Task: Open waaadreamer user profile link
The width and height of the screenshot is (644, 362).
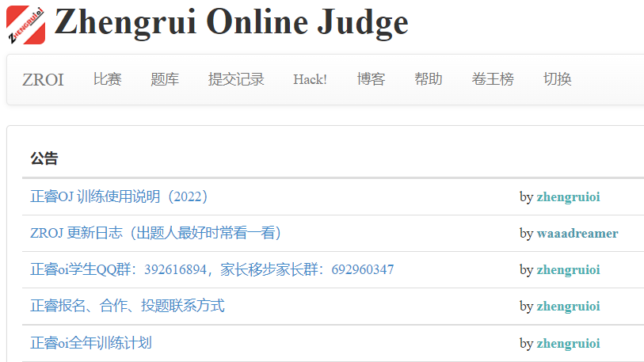Action: (x=577, y=234)
